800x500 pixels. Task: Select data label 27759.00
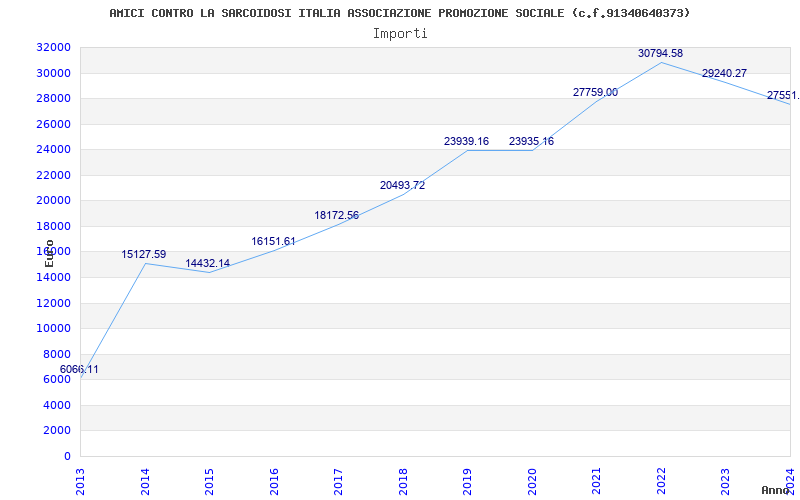pos(595,92)
